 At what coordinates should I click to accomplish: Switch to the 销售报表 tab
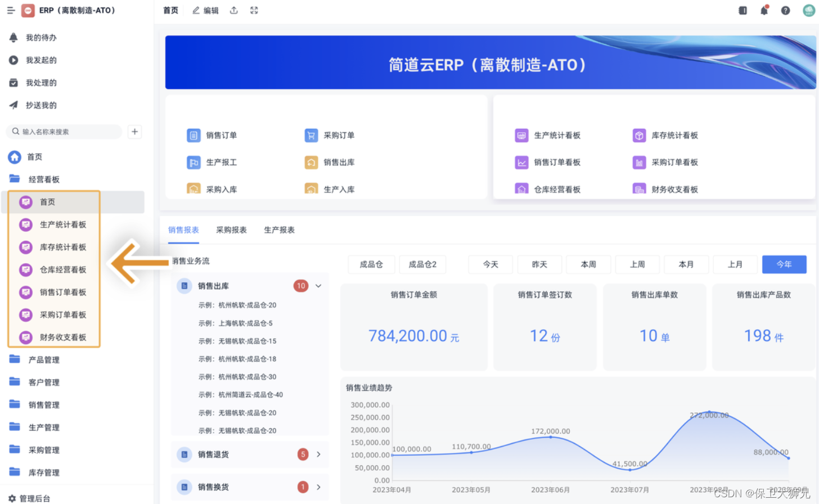click(183, 230)
